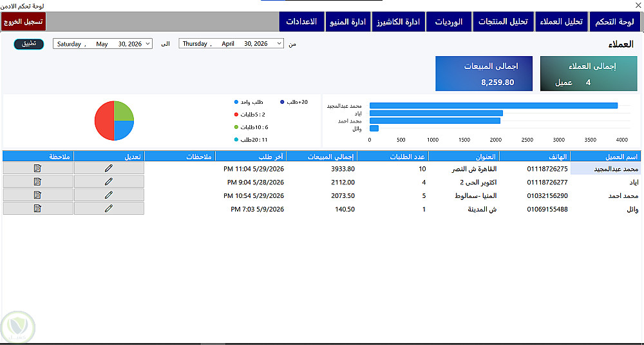Click edit pencil icon for وائل row
Screen dimensions: 644x345
(109, 208)
